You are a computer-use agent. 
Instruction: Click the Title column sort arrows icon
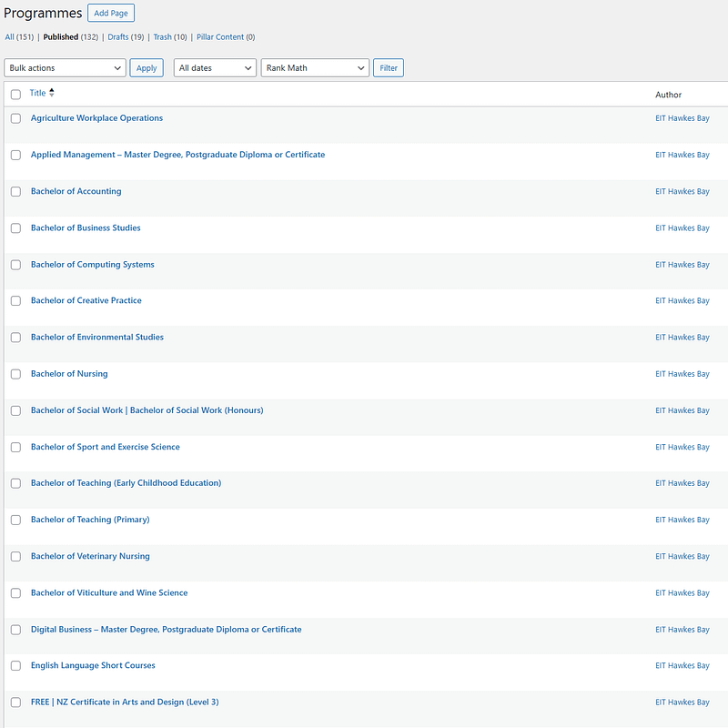[52, 93]
